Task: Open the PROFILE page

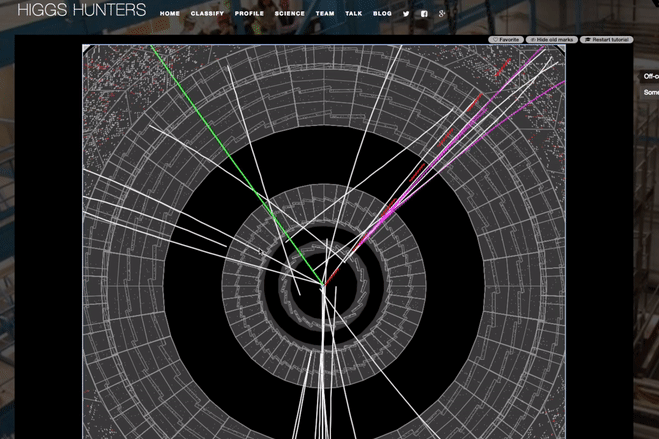Action: point(249,13)
